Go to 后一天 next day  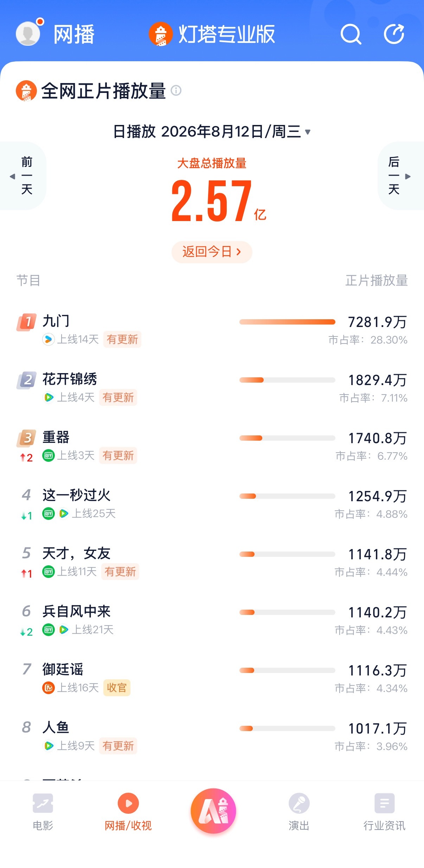tap(401, 176)
